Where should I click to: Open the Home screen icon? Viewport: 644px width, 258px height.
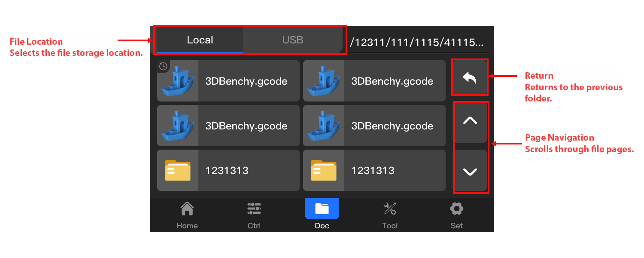click(x=187, y=209)
